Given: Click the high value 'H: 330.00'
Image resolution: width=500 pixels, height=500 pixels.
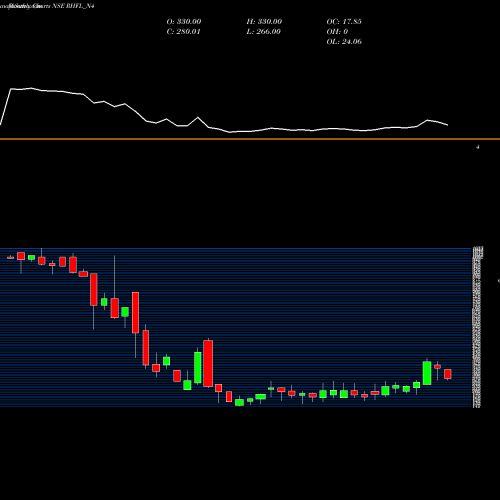Looking at the screenshot, I should pyautogui.click(x=264, y=21).
